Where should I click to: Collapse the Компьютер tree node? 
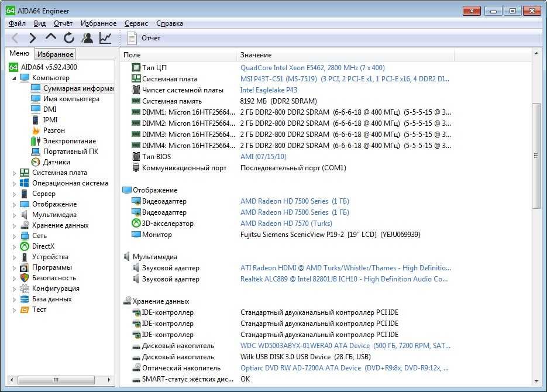14,78
